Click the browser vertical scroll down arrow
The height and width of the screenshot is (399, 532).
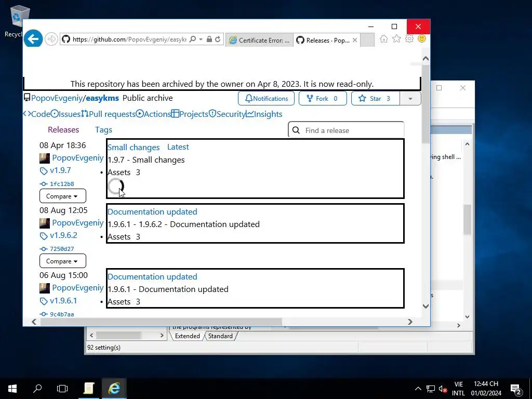click(425, 306)
